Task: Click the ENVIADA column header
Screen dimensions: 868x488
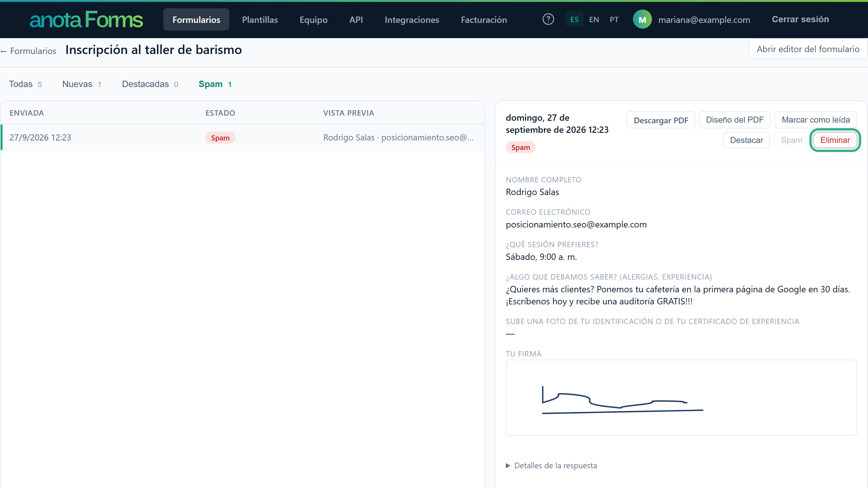Action: [x=27, y=113]
